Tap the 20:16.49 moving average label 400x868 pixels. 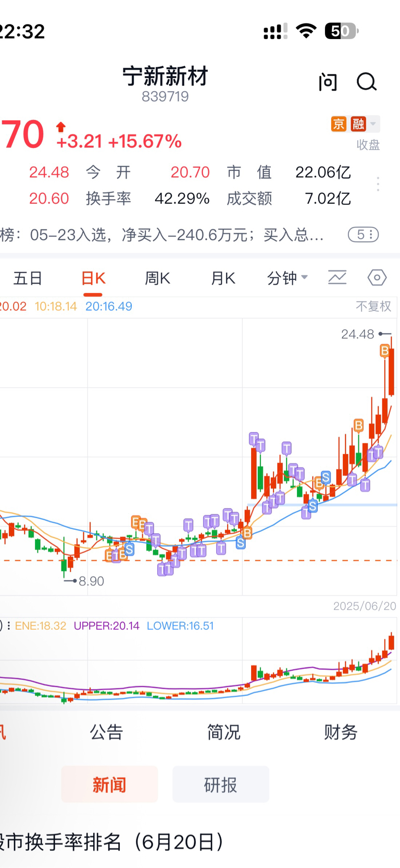109,307
